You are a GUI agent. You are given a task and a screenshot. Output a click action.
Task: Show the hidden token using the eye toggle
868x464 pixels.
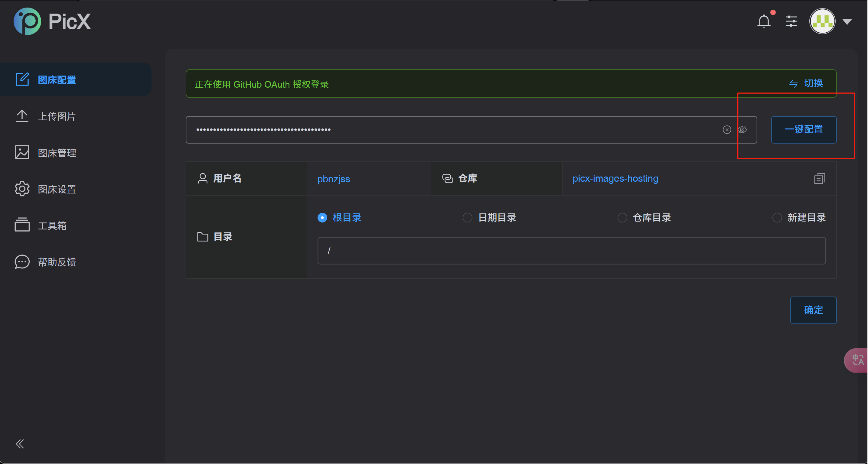(x=743, y=130)
